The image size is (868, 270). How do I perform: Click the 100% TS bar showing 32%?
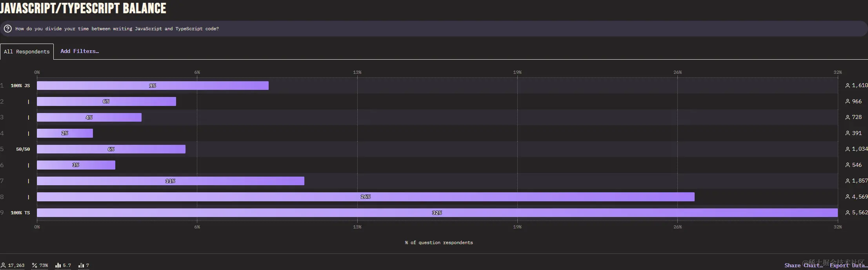pyautogui.click(x=437, y=213)
